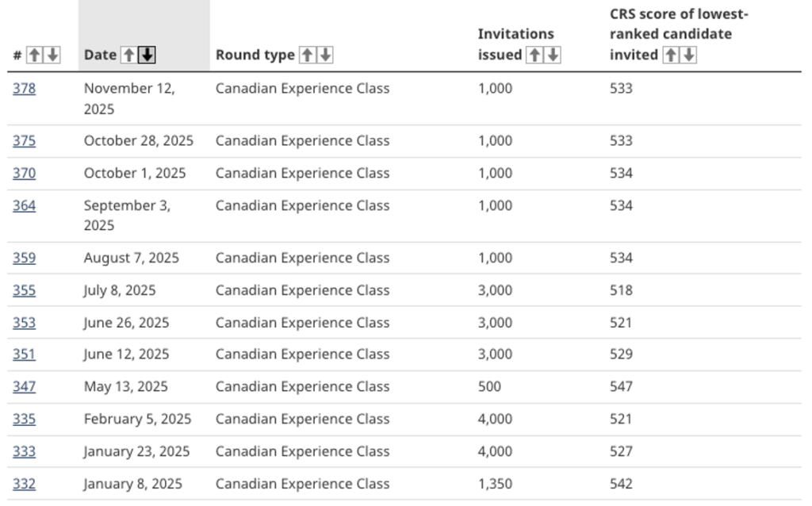Open draw round 347 link
This screenshot has height=506, width=812.
(24, 387)
